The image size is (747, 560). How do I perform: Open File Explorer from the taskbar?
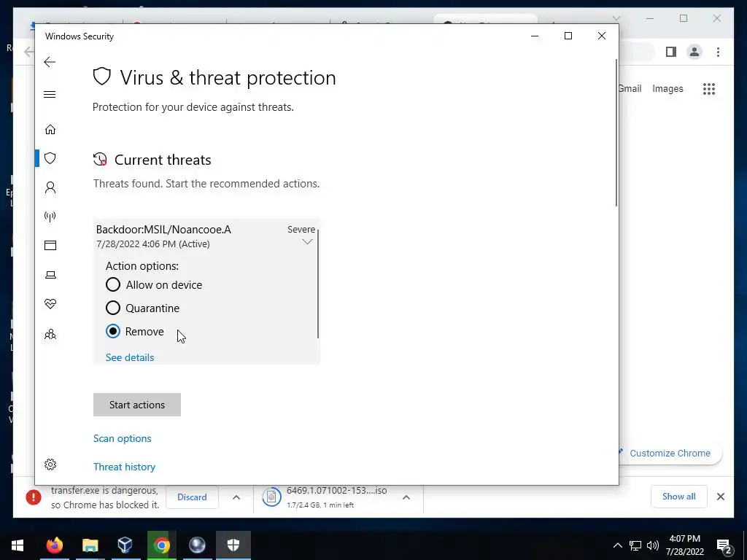(90, 545)
